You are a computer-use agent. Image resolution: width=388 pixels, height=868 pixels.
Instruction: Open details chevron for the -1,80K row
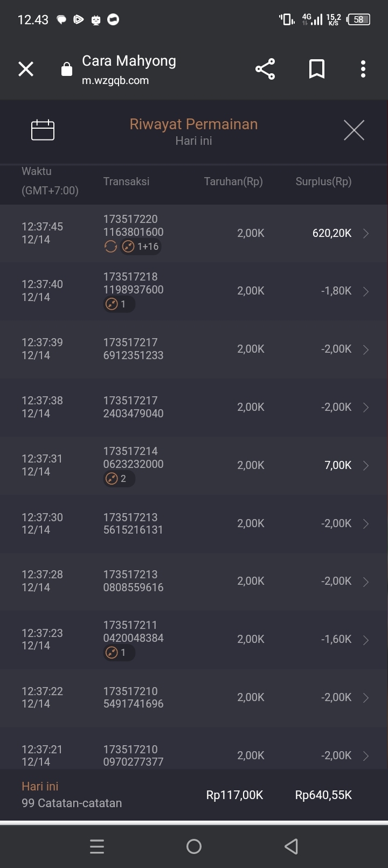(366, 291)
